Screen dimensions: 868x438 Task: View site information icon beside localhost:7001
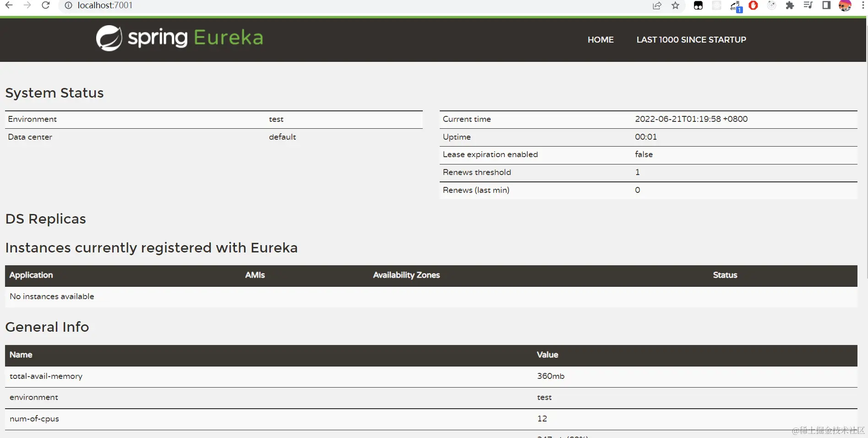68,5
